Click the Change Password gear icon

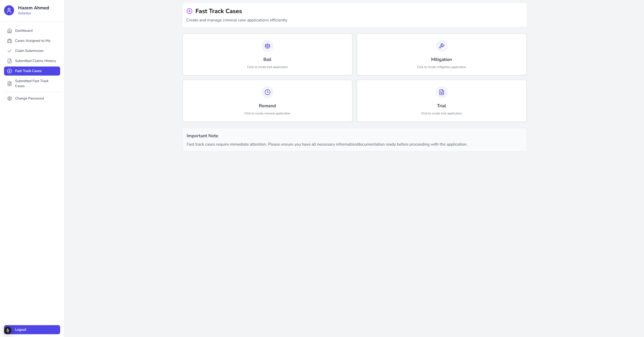[x=10, y=98]
